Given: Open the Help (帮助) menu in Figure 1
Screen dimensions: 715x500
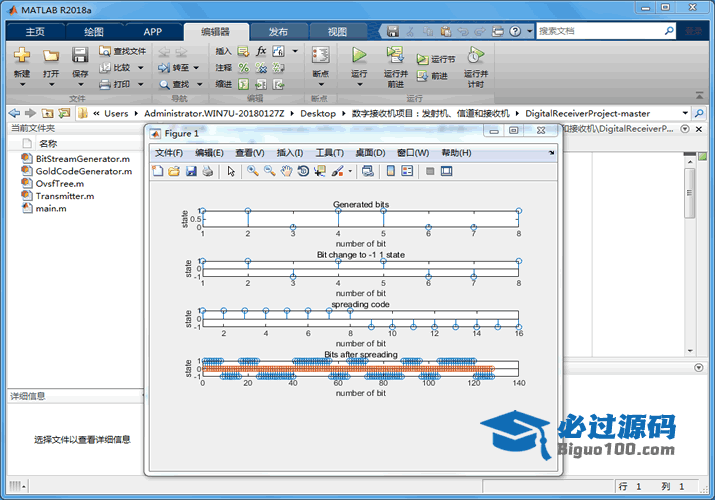Looking at the screenshot, I should coord(456,153).
